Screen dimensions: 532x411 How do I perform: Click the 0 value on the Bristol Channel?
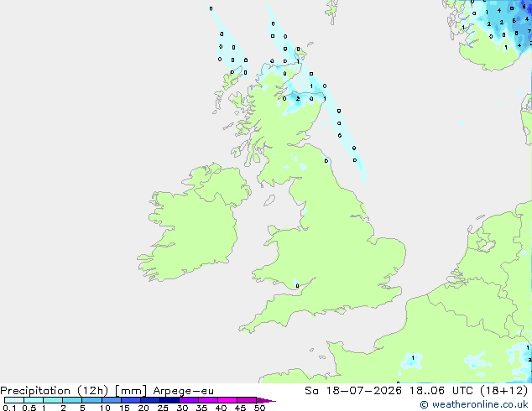point(297,286)
